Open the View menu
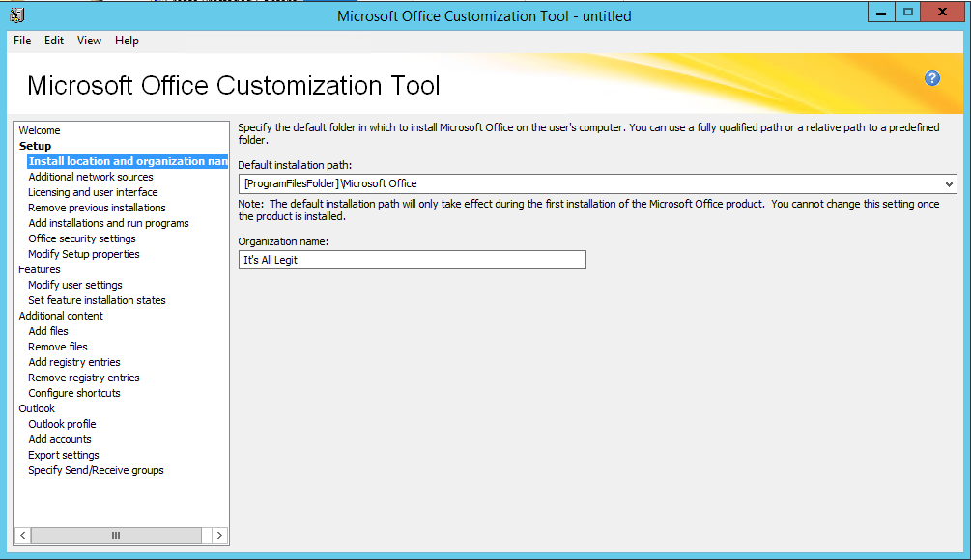 click(89, 41)
